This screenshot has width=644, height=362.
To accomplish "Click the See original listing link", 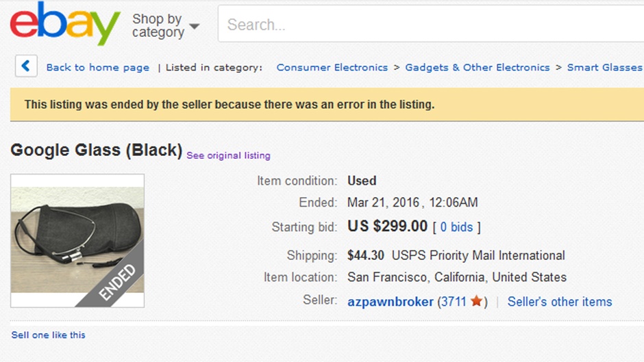I will click(x=228, y=155).
